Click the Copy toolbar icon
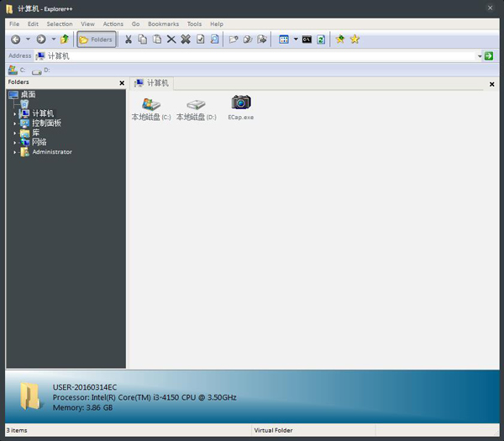504x441 pixels. 143,39
